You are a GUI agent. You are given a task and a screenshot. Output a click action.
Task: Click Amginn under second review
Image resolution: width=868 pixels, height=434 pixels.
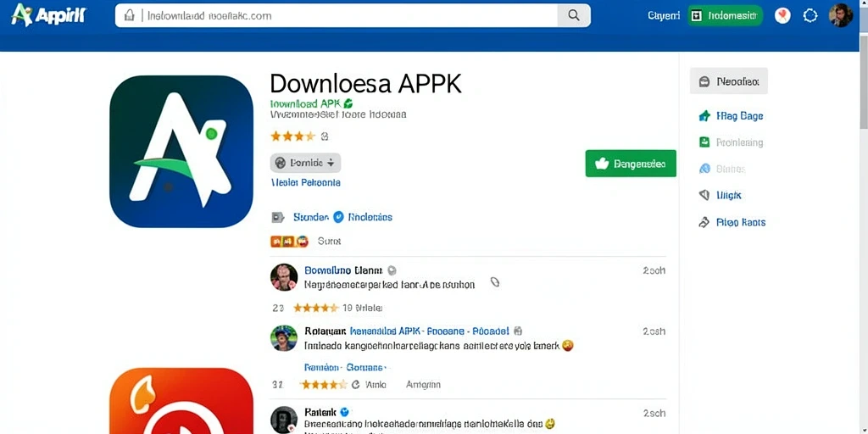click(x=423, y=384)
